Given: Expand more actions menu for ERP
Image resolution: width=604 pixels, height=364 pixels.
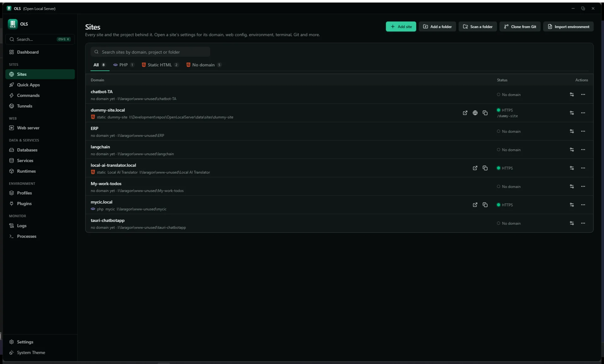Looking at the screenshot, I should pos(583,131).
